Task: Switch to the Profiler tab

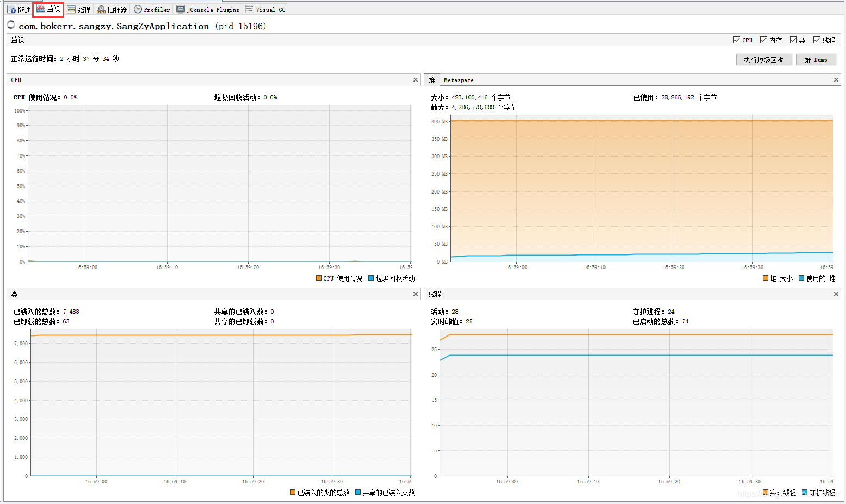Action: click(152, 9)
